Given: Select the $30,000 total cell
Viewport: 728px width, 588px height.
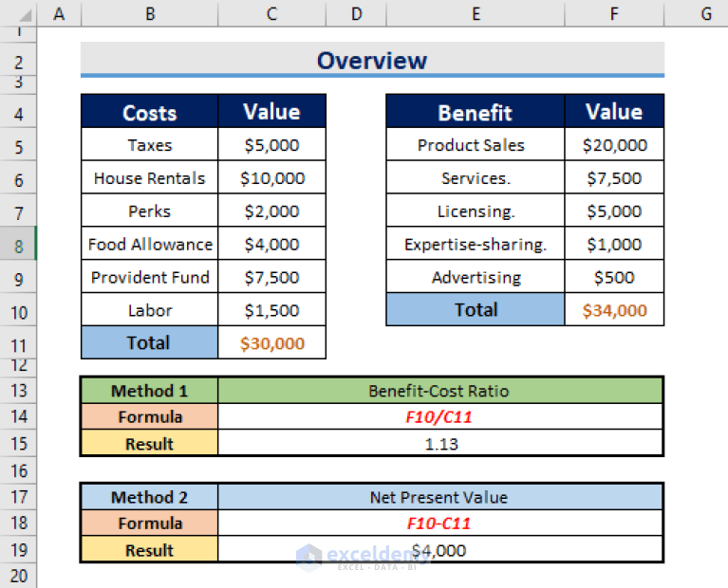Looking at the screenshot, I should (x=272, y=342).
